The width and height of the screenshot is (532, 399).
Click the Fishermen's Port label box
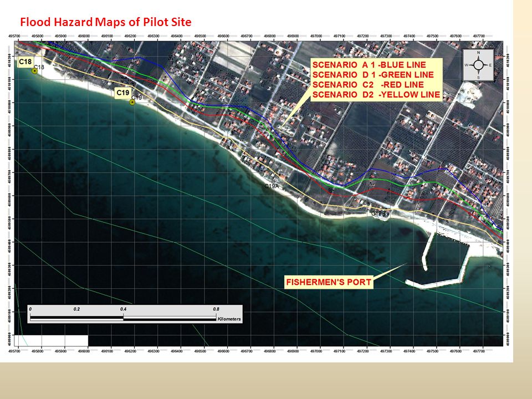click(329, 282)
